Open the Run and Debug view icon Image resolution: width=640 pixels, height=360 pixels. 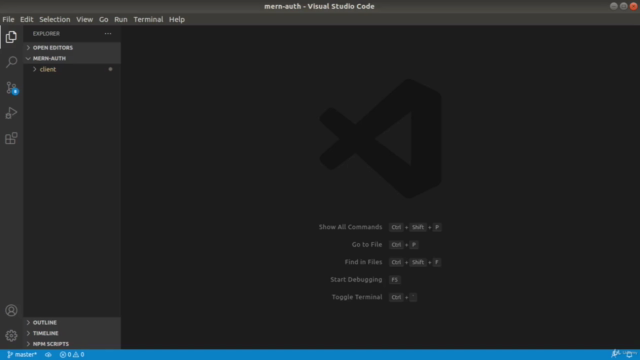[11, 113]
